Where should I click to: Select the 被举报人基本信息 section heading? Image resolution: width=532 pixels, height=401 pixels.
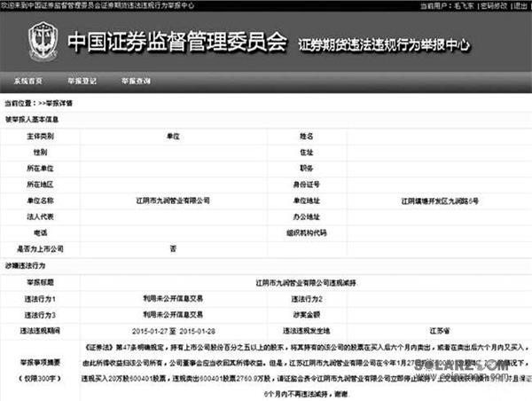(x=32, y=120)
